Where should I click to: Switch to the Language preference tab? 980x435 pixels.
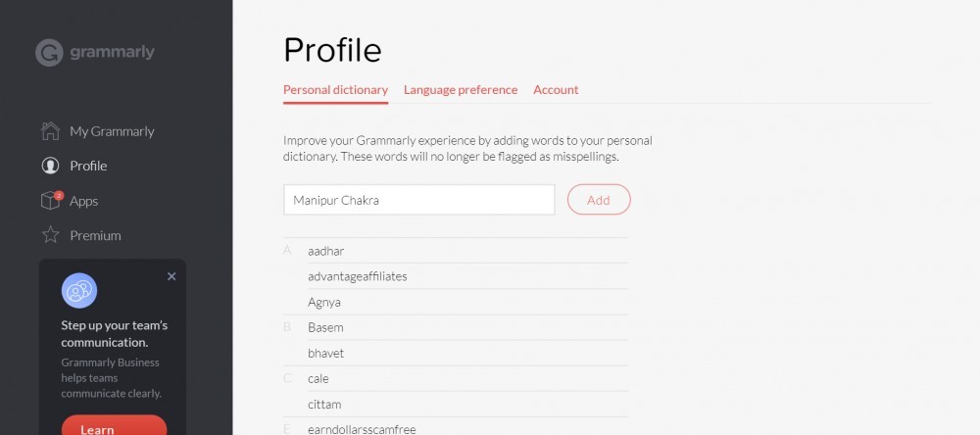tap(461, 89)
